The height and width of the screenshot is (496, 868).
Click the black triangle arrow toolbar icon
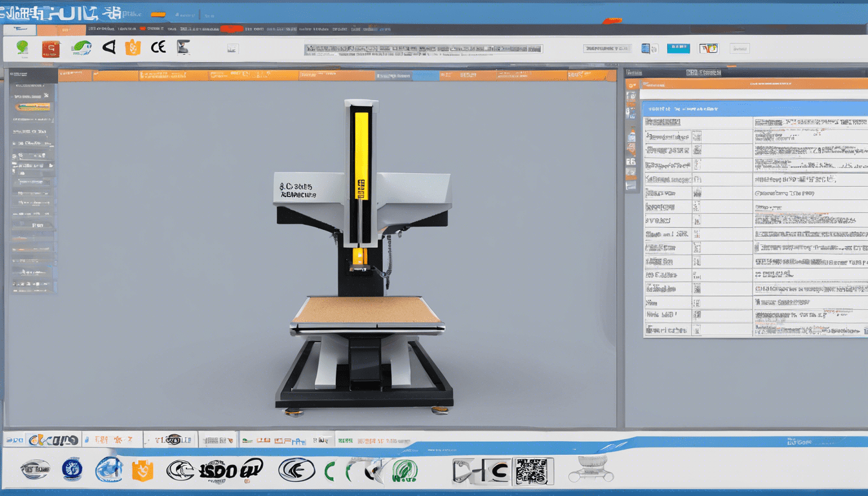pos(109,46)
